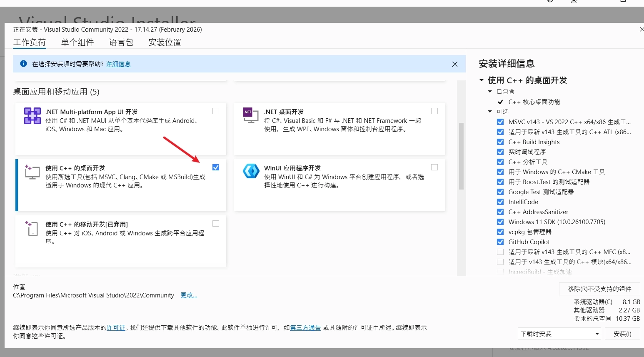Uncheck the 使用 C++ 的桌面开发 workload
This screenshot has width=644, height=357.
[216, 167]
